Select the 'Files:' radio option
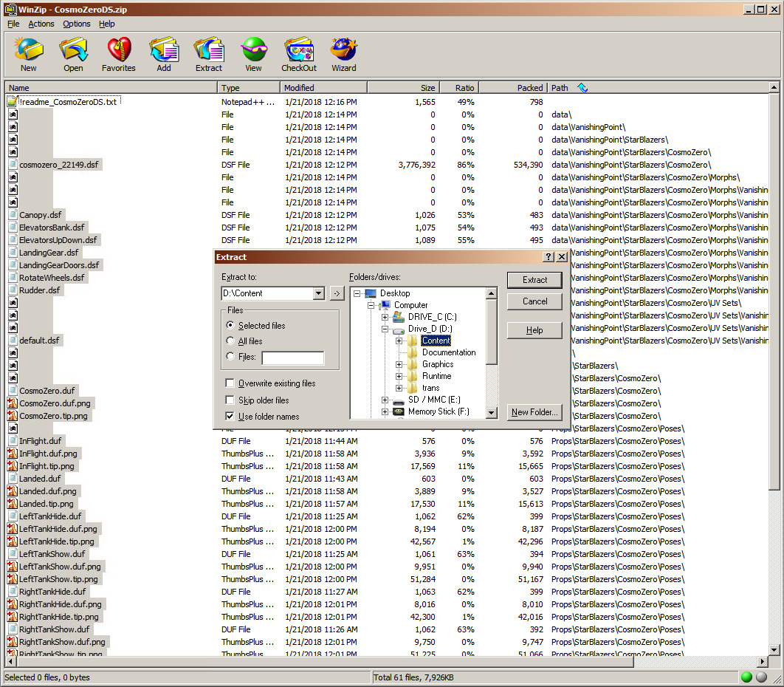This screenshot has width=784, height=687. point(230,356)
